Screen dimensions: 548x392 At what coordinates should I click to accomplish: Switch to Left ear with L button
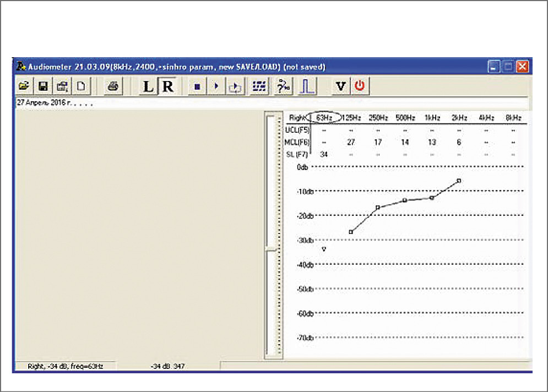pos(148,86)
